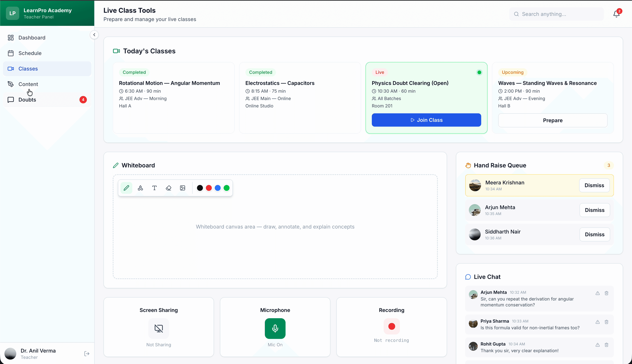The height and width of the screenshot is (364, 632).
Task: Open the Doubts panel from the sidebar
Action: click(x=28, y=99)
